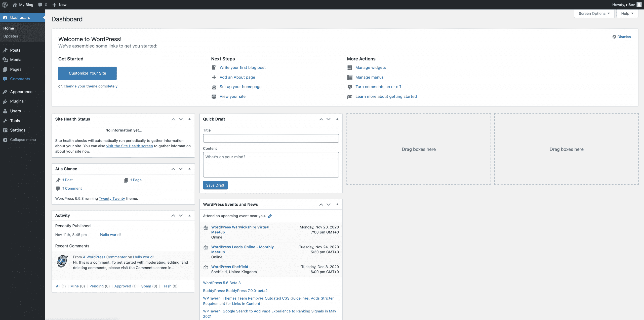Open the Screen Options dropdown

[594, 14]
